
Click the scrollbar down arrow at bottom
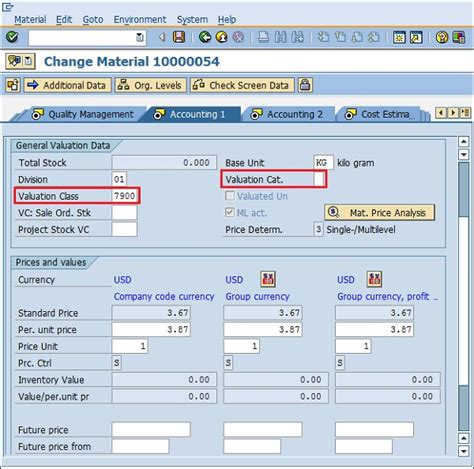click(464, 451)
